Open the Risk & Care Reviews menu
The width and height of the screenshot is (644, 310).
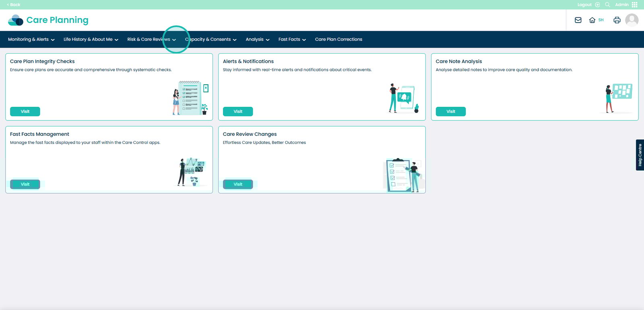coord(151,40)
